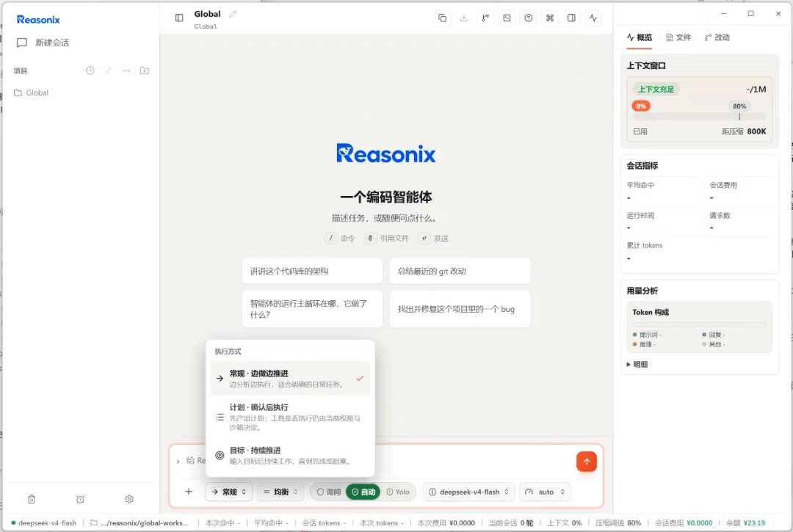Open the auto reasoning effort dropdown
Viewport: 793px width, 532px height.
point(545,492)
